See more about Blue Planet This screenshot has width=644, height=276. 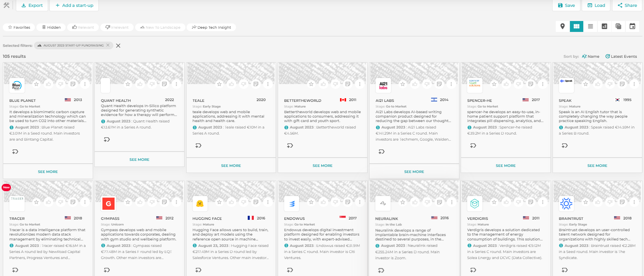click(48, 172)
